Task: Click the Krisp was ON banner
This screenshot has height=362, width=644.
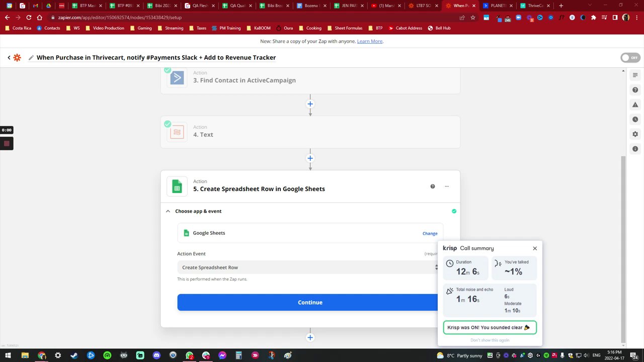Action: [x=490, y=327]
